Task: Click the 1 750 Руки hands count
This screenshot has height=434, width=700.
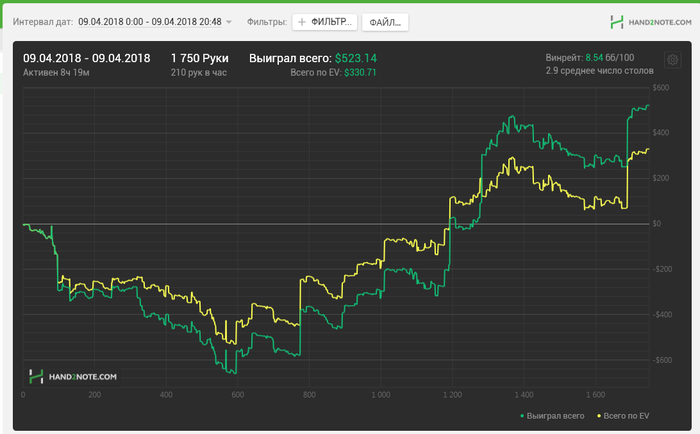Action: point(200,58)
